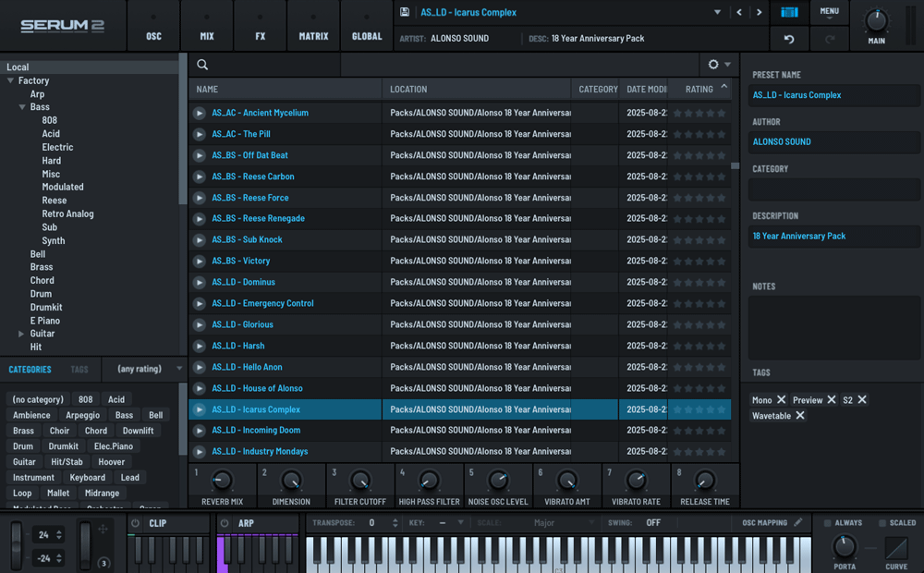This screenshot has width=924, height=573.
Task: Filter by the Keyboard category
Action: point(87,478)
